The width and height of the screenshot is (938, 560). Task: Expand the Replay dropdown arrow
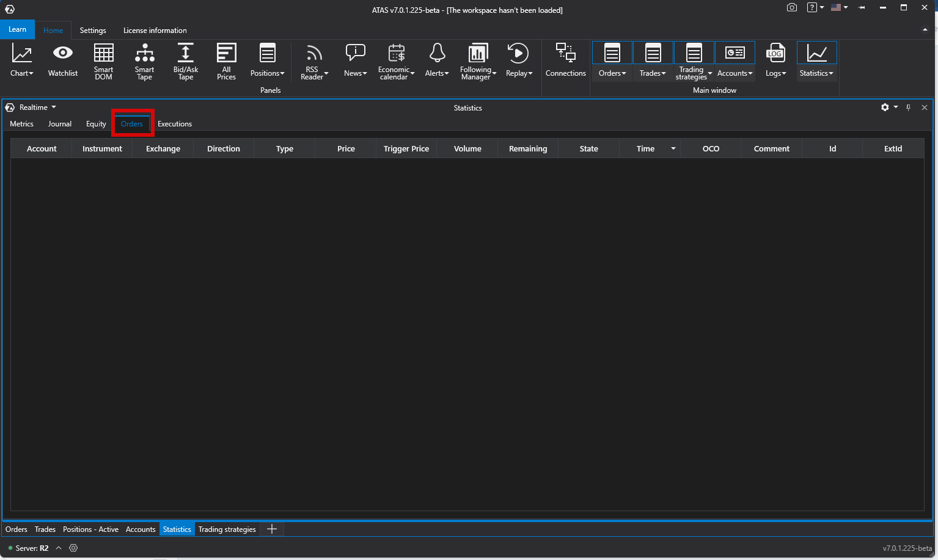(530, 74)
